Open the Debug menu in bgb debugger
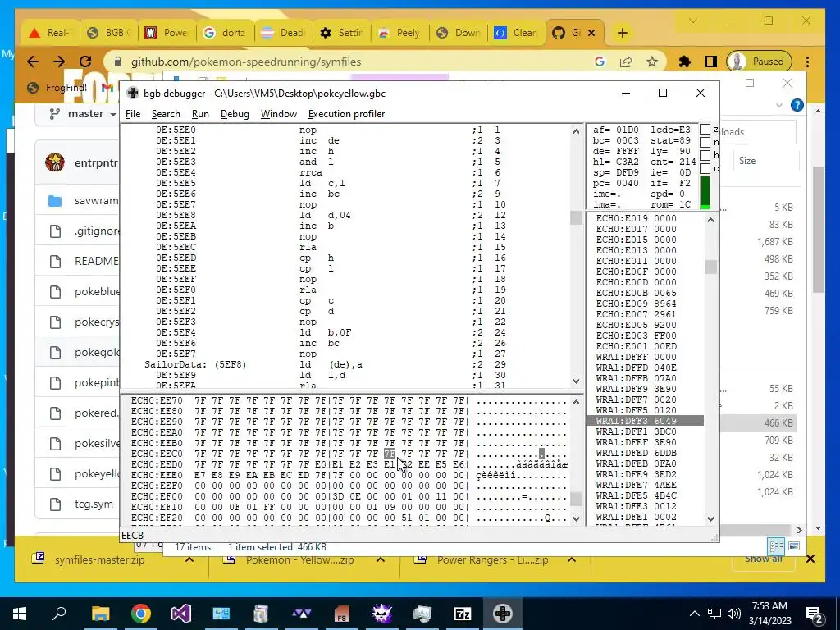Screen dimensions: 840x630 point(235,114)
